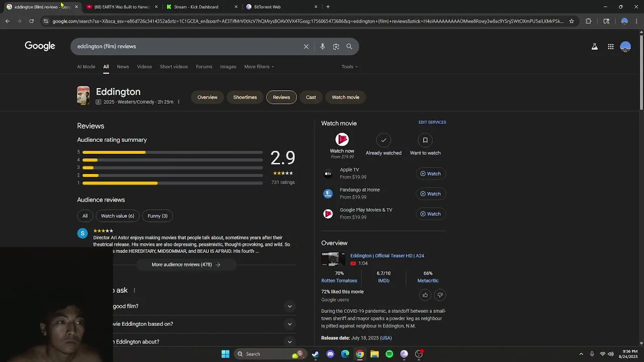The width and height of the screenshot is (644, 362).
Task: Open the Showtimes chip
Action: pyautogui.click(x=245, y=98)
